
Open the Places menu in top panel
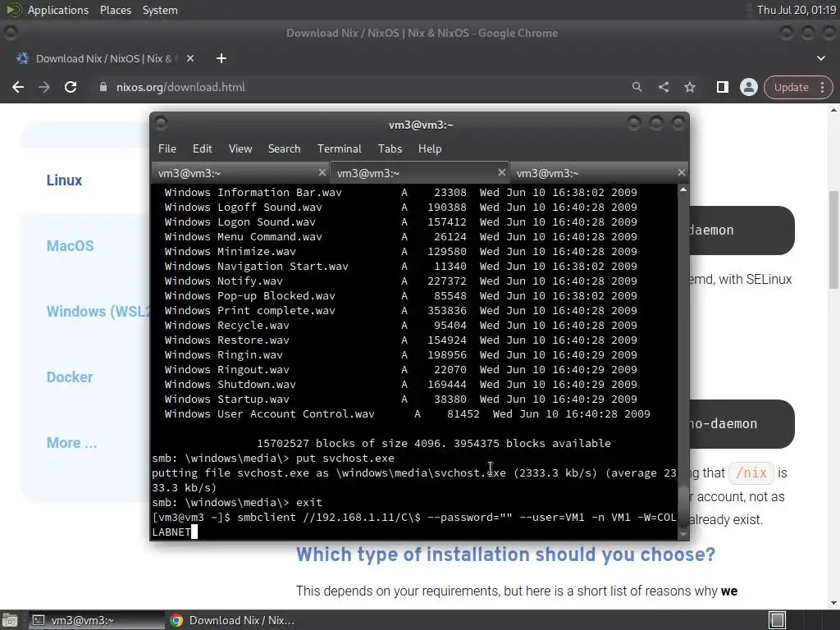click(115, 10)
